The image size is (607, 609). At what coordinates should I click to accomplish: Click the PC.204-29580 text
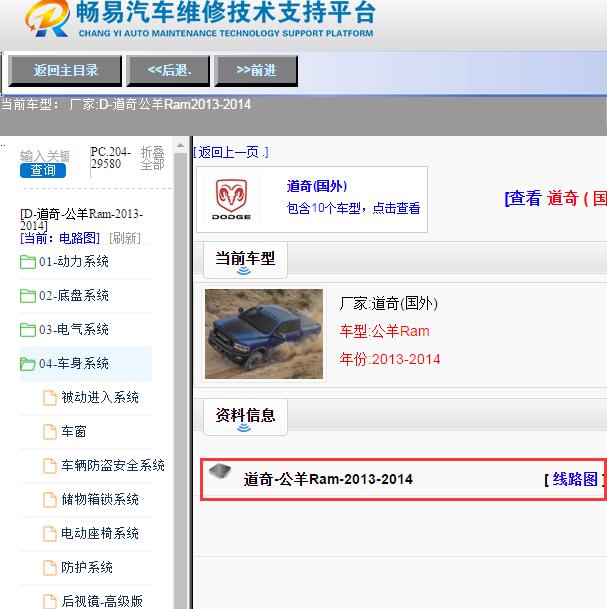tap(110, 158)
